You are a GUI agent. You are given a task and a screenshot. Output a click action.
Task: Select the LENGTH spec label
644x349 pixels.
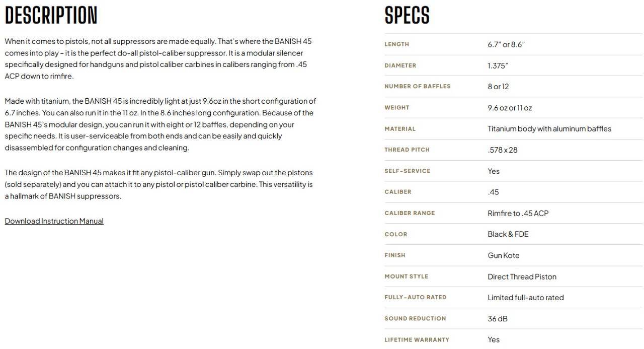397,44
